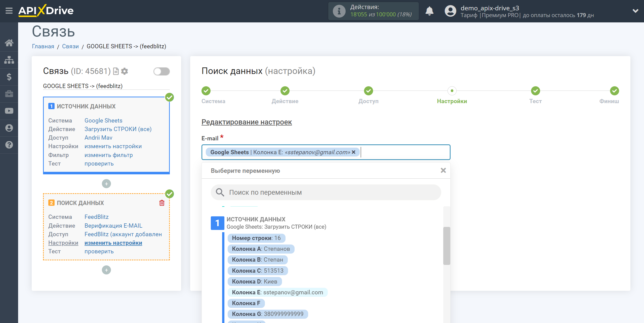Image resolution: width=644 pixels, height=323 pixels.
Task: Open briefcase sidebar icon
Action: pyautogui.click(x=9, y=94)
